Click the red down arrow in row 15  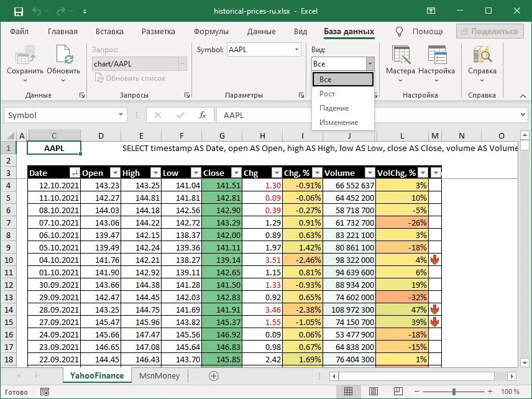[x=434, y=323]
